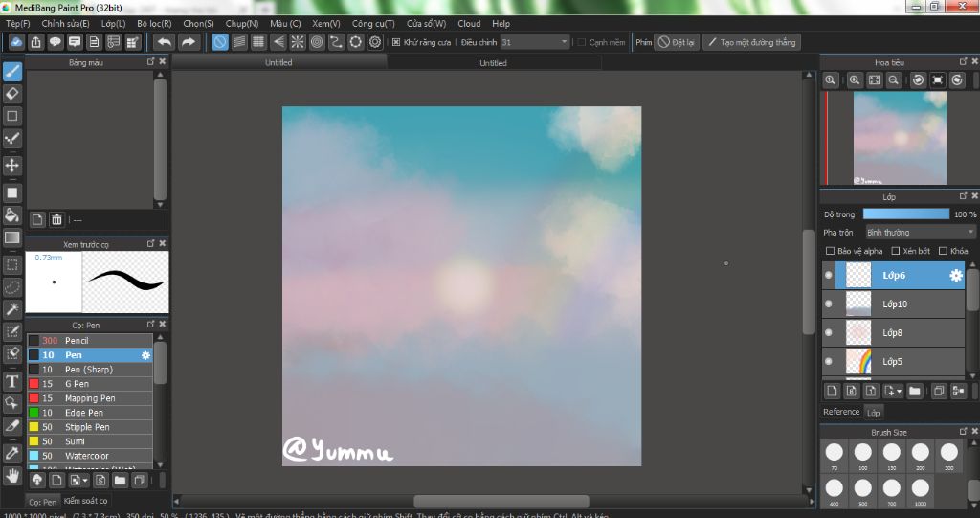The image size is (980, 518).
Task: Toggle visibility of Lớp8 layer
Action: pos(829,333)
